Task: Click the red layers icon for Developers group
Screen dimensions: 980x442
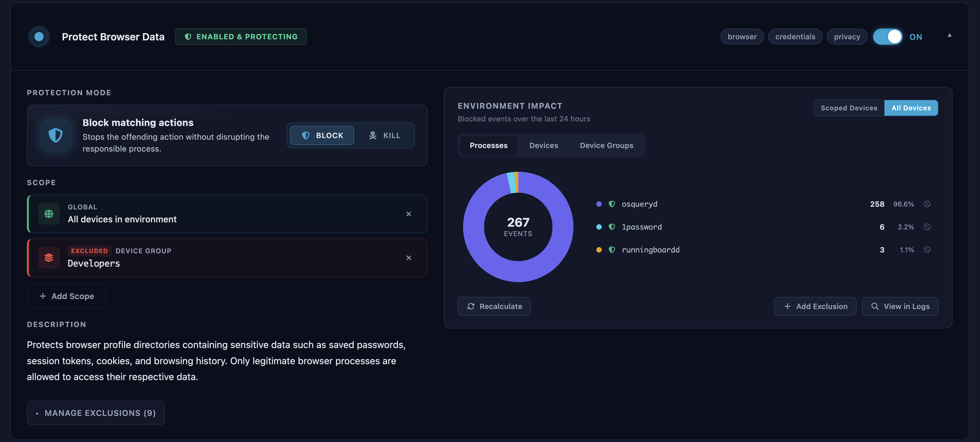Action: [x=49, y=258]
